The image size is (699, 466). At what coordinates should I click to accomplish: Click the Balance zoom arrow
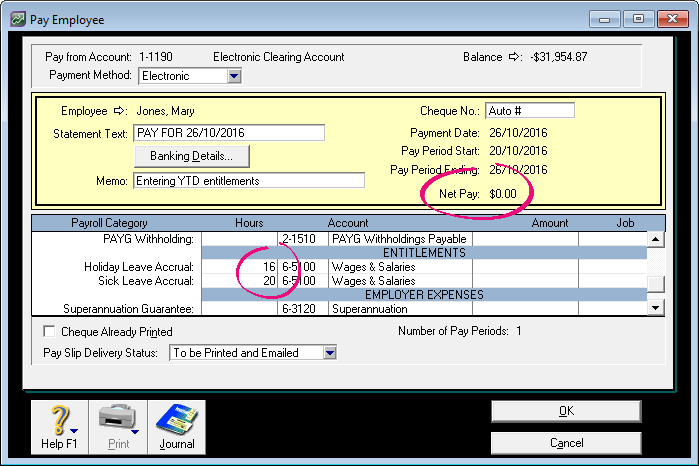(x=516, y=57)
